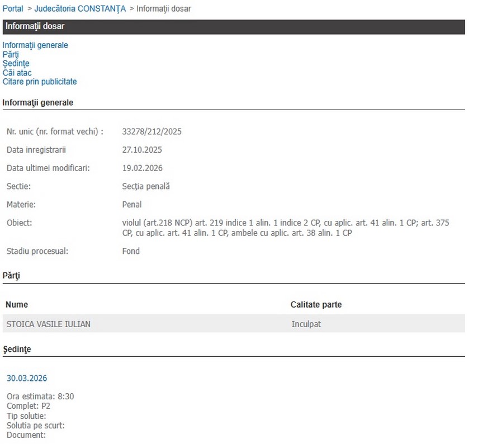This screenshot has width=478, height=448.
Task: Click the Calitate parte column header
Action: 316,305
